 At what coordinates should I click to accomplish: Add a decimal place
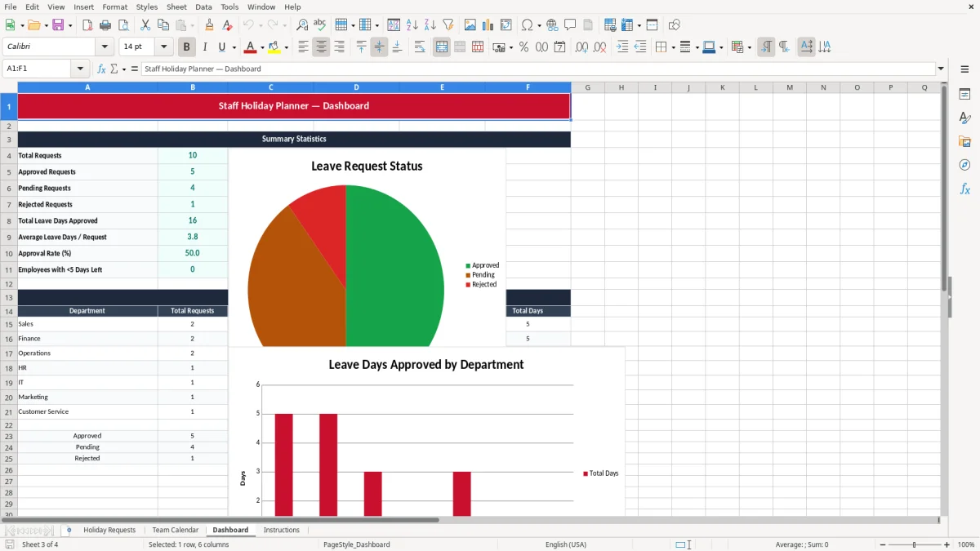581,47
